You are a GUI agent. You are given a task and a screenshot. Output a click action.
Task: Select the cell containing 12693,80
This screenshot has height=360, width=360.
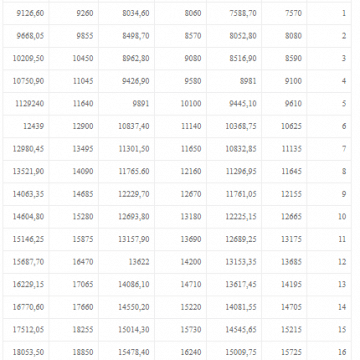click(x=126, y=217)
